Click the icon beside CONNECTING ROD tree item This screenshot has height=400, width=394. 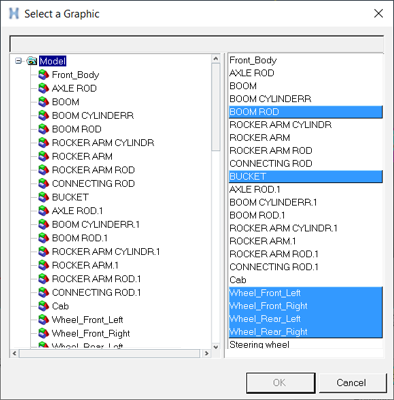click(x=43, y=183)
